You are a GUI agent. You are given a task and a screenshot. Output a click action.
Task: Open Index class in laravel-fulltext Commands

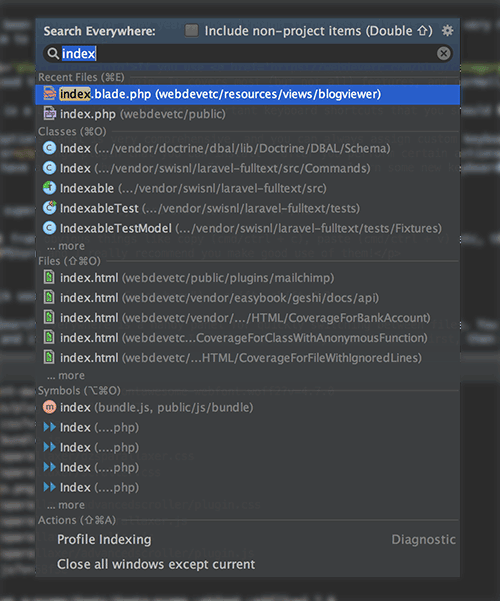click(x=248, y=168)
